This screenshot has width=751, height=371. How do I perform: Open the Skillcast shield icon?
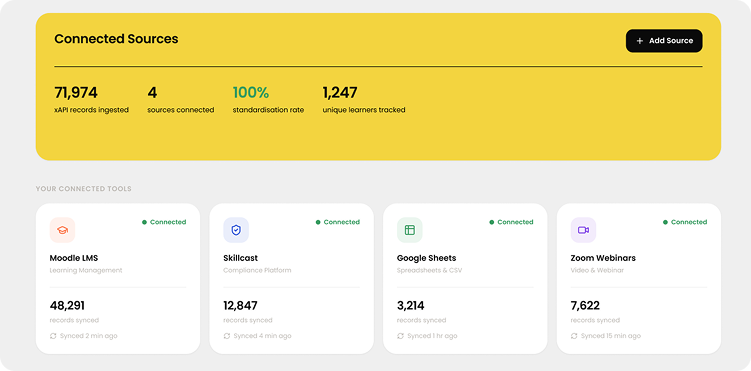(236, 230)
